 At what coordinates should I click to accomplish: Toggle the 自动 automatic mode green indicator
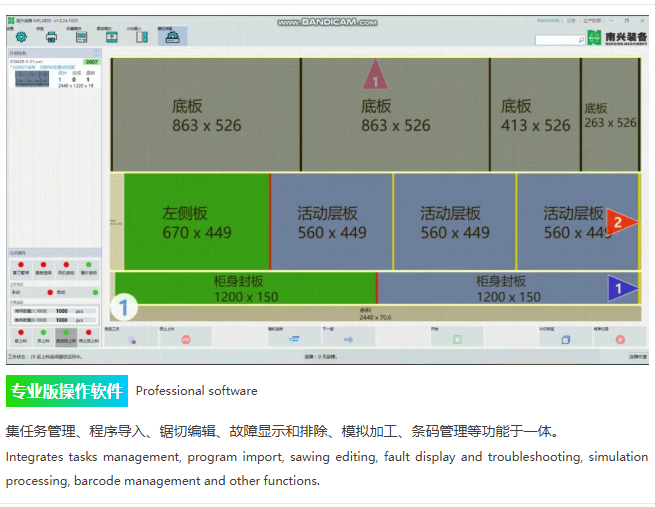[x=94, y=292]
